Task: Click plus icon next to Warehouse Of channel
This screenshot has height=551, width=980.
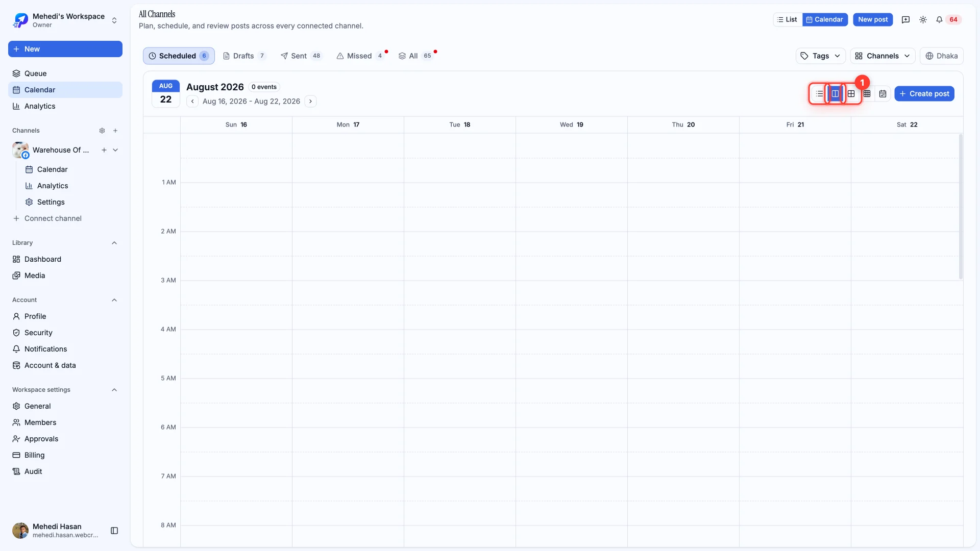Action: (104, 150)
